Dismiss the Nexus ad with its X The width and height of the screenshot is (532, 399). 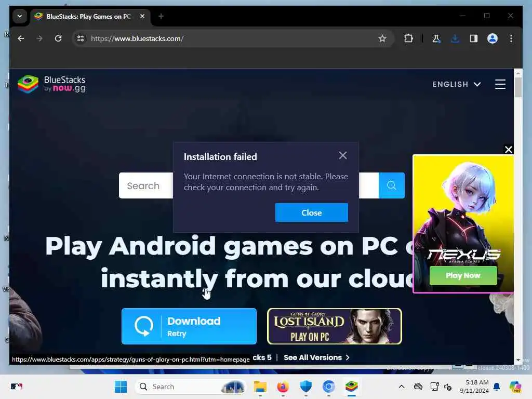coord(508,150)
